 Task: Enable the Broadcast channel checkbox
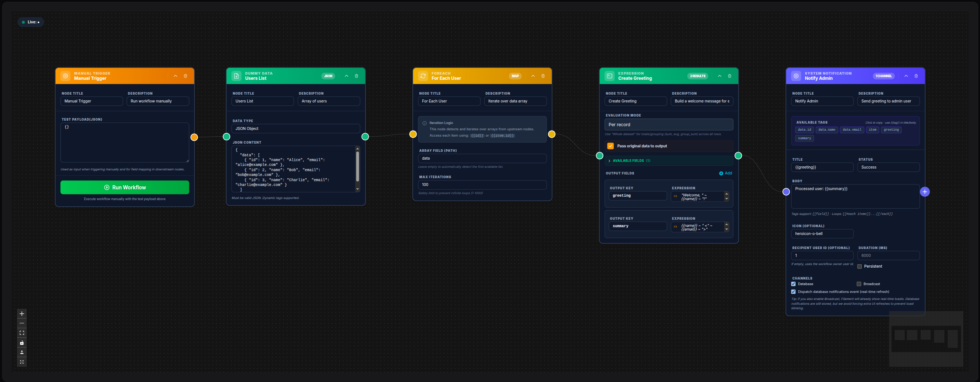click(858, 284)
